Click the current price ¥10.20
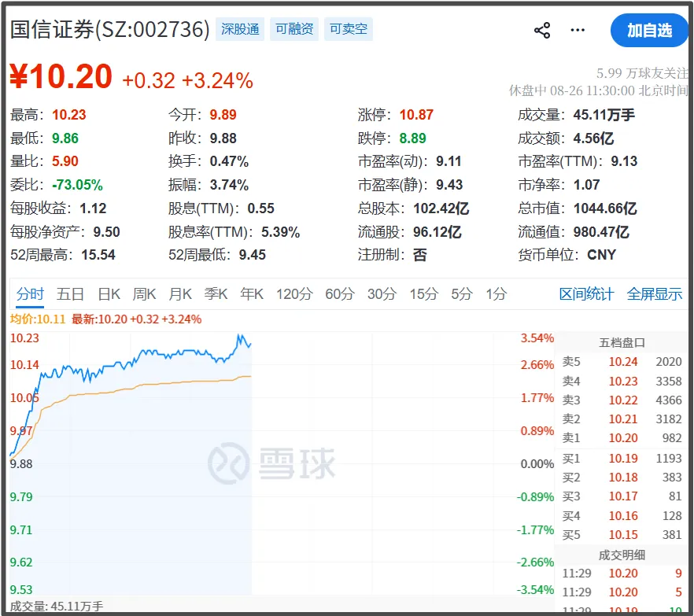The width and height of the screenshot is (694, 616). [x=61, y=76]
